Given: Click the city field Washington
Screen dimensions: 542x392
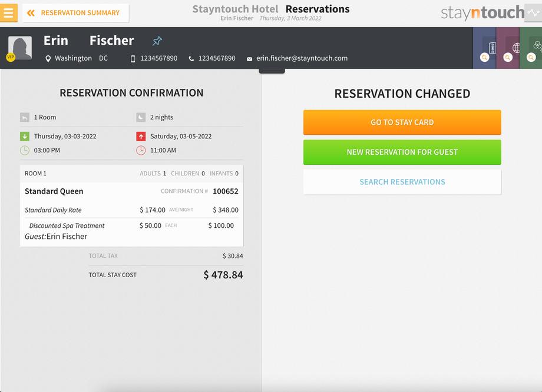Looking at the screenshot, I should (73, 58).
